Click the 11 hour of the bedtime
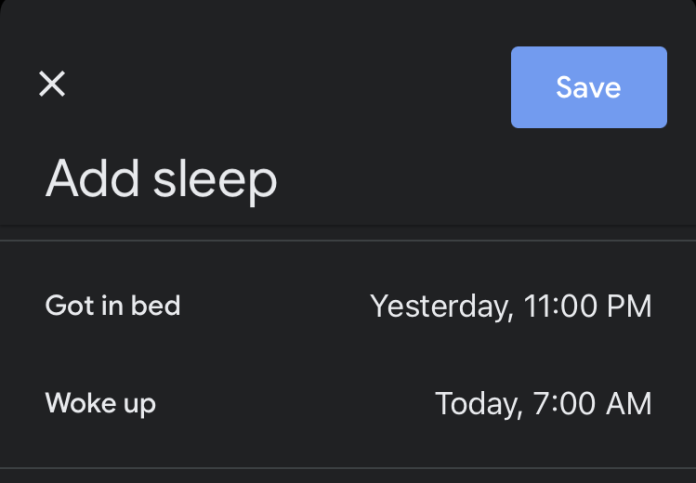Viewport: 696px width, 483px height. click(538, 306)
